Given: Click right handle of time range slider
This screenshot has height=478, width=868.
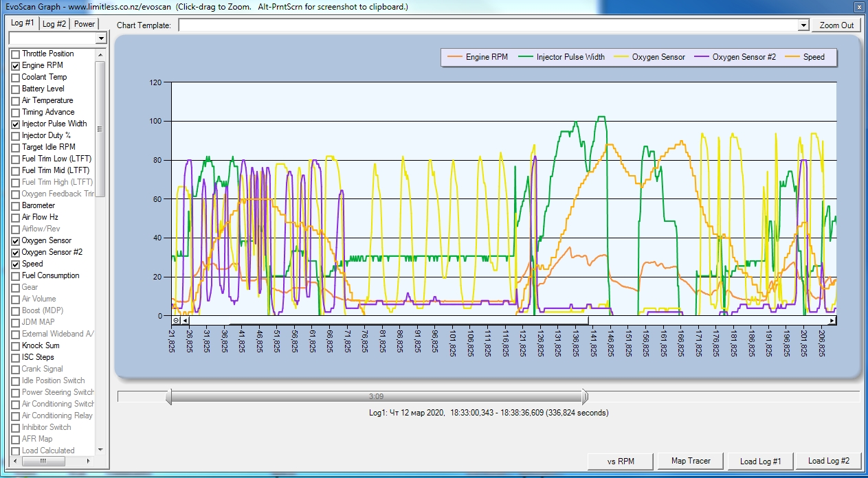Looking at the screenshot, I should click(x=585, y=396).
